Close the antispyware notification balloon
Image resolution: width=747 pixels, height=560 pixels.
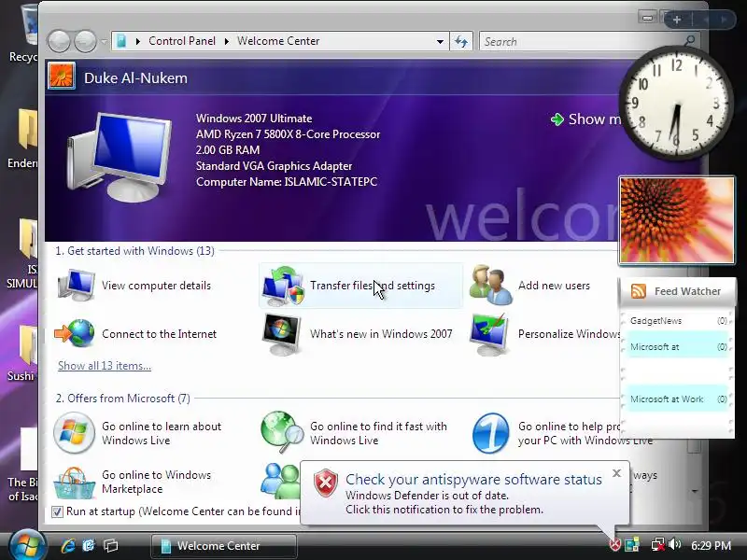(616, 473)
